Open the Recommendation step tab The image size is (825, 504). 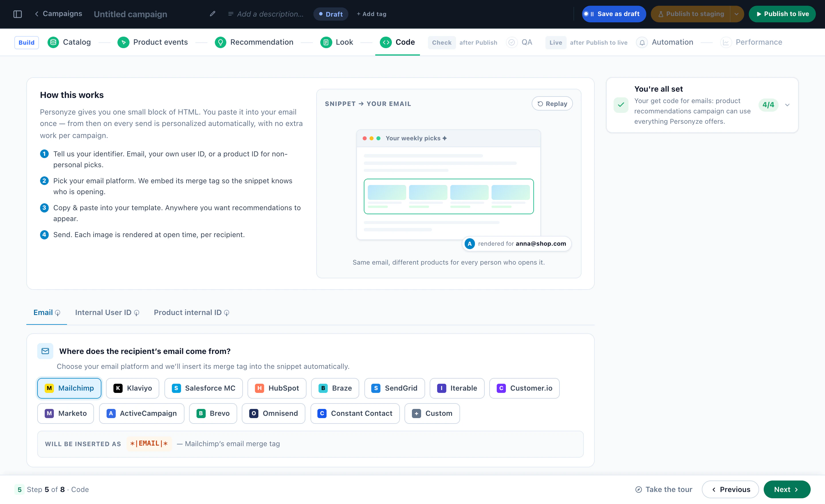pos(254,42)
